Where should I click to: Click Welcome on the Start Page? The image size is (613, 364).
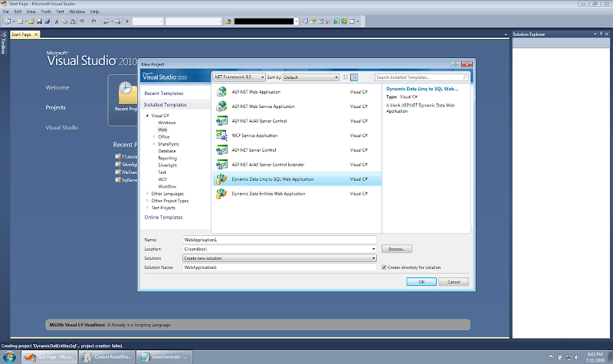[57, 87]
